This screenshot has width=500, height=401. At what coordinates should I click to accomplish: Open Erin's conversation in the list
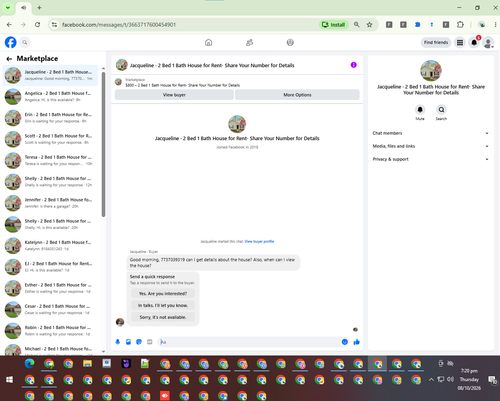50,118
